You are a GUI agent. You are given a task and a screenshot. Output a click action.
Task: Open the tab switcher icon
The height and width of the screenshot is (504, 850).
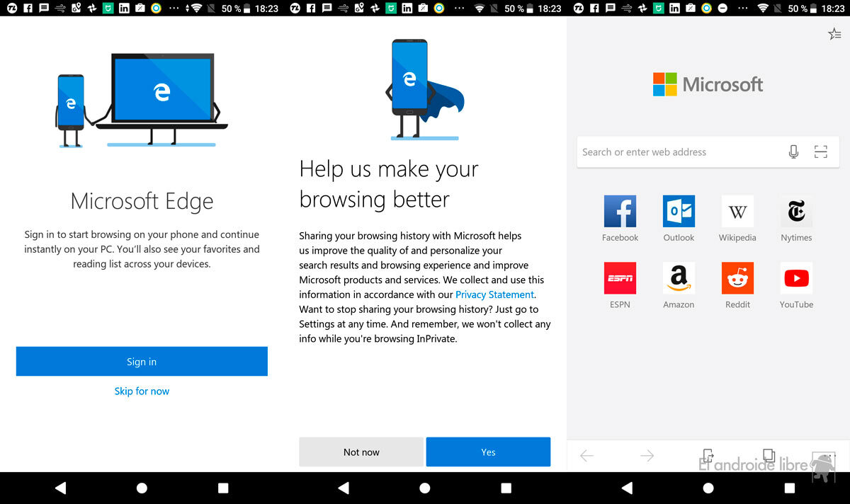(769, 457)
